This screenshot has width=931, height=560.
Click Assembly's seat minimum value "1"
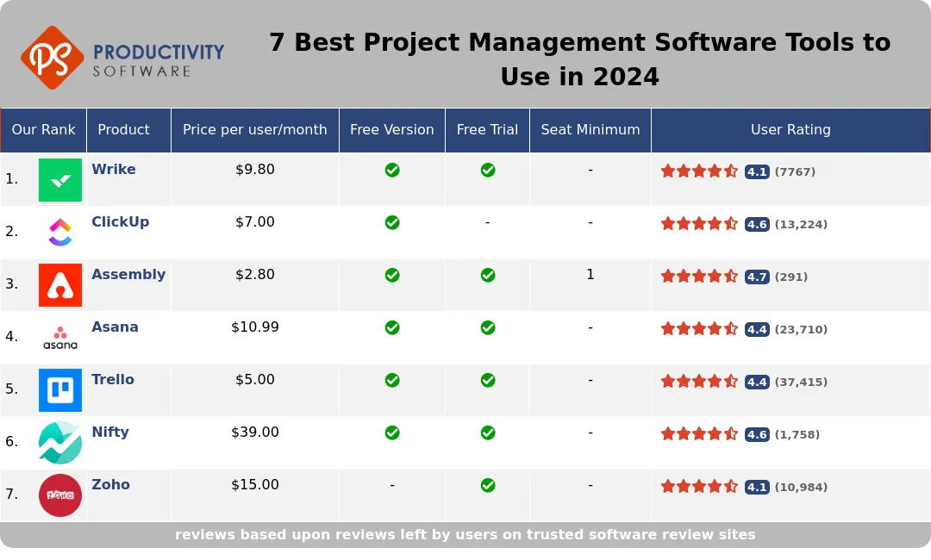click(x=590, y=274)
